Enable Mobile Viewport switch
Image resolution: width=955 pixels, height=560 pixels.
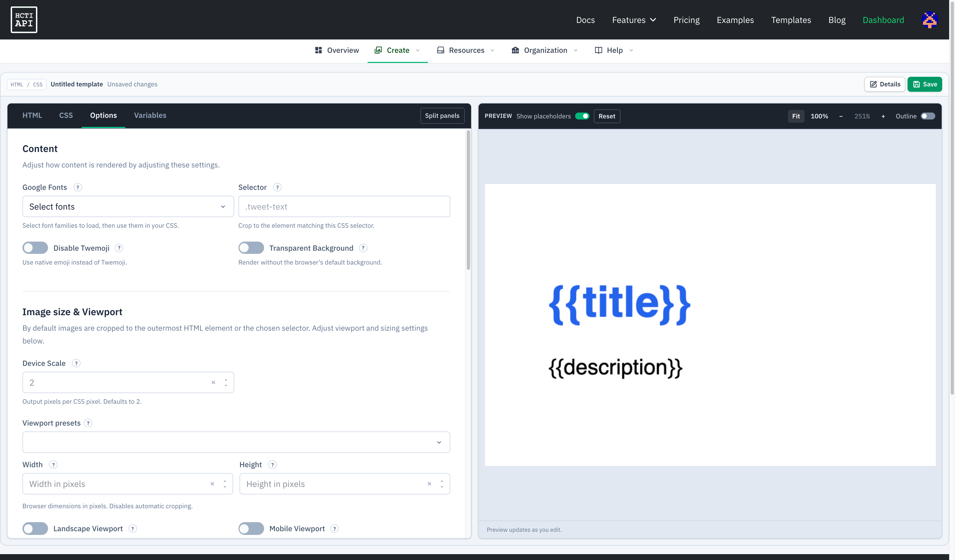click(x=251, y=529)
